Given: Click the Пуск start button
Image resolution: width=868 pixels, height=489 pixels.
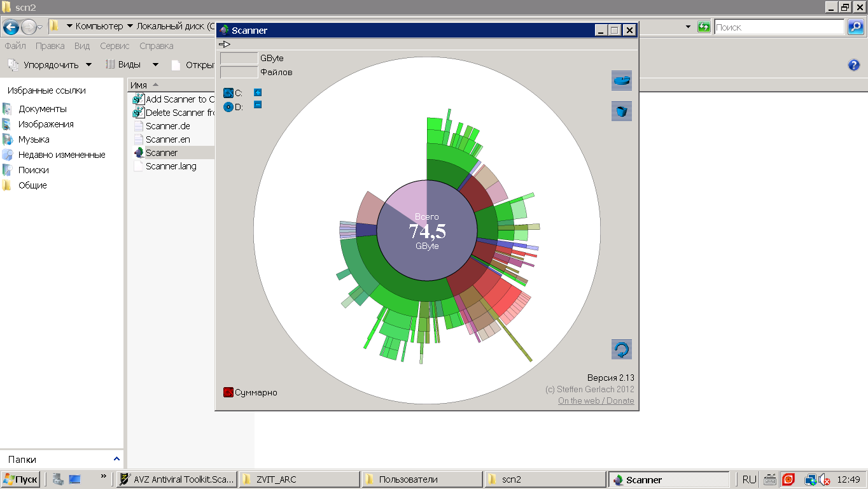Looking at the screenshot, I should (x=20, y=479).
